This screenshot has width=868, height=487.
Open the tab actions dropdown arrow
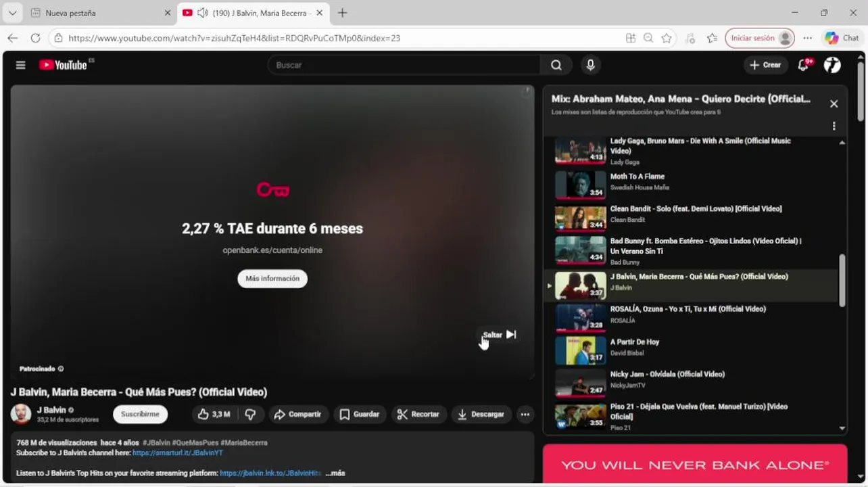point(12,13)
